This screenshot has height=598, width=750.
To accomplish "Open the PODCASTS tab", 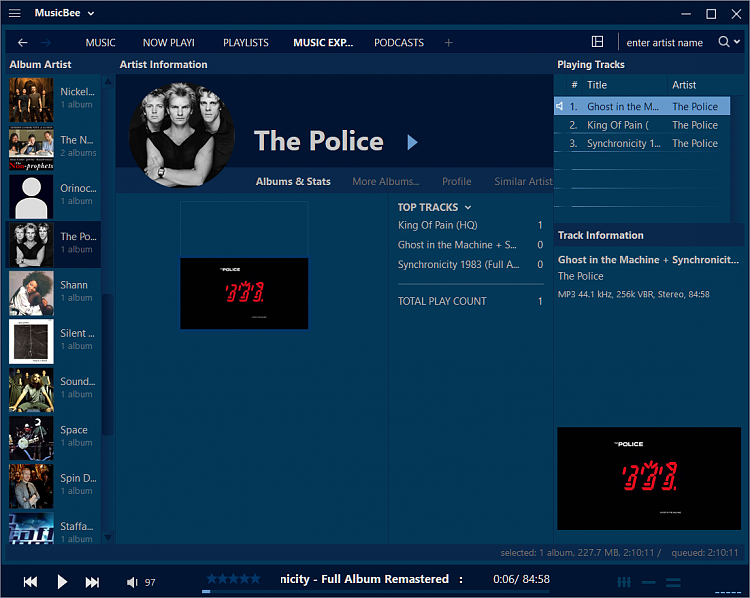I will [399, 43].
